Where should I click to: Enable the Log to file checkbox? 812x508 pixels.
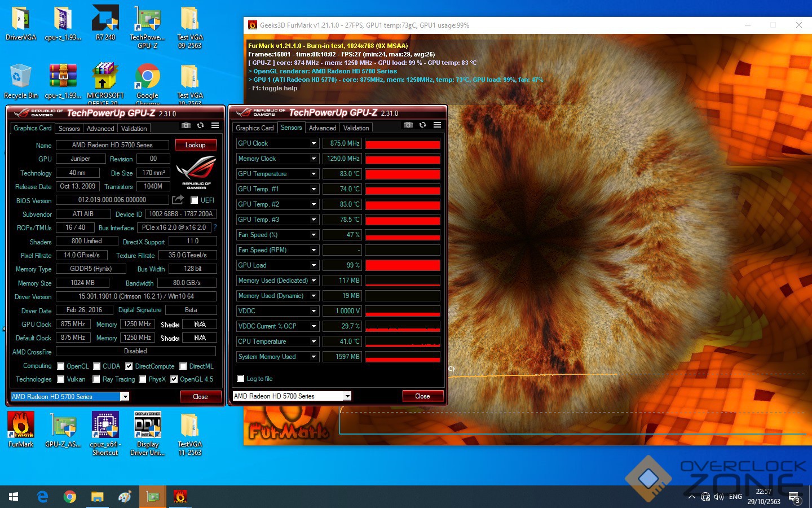click(x=241, y=379)
